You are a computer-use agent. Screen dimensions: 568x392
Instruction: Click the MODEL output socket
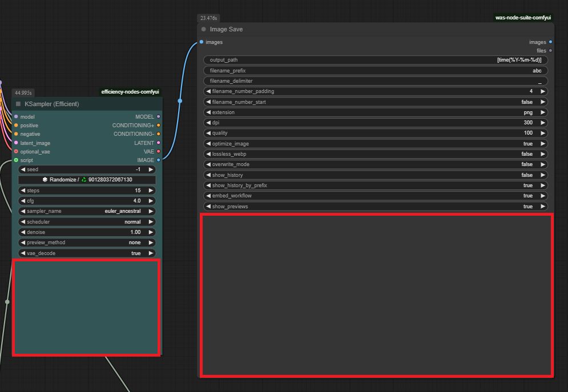click(x=158, y=116)
